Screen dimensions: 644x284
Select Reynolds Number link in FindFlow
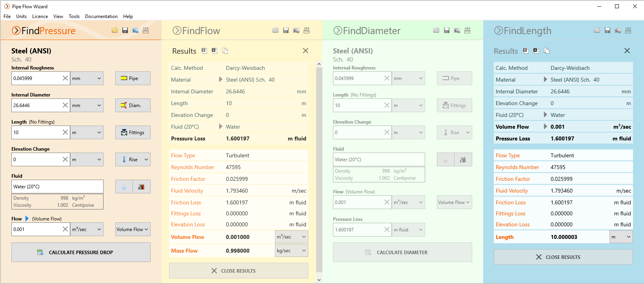(x=193, y=167)
